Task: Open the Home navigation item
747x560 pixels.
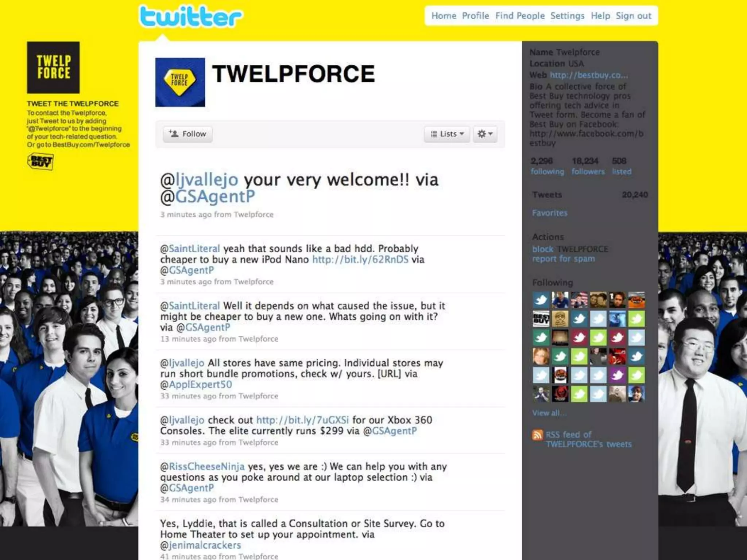Action: 444,16
